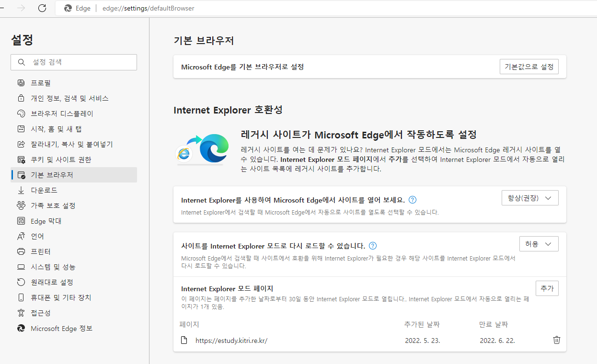Click the 원래대로 설정 reset icon
The image size is (597, 364).
(21, 282)
